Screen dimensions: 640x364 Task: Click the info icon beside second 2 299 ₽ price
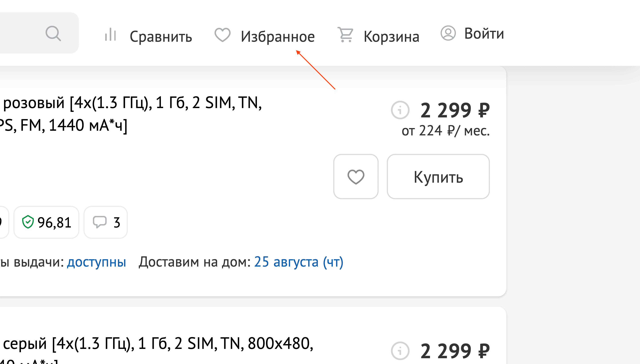pyautogui.click(x=400, y=350)
